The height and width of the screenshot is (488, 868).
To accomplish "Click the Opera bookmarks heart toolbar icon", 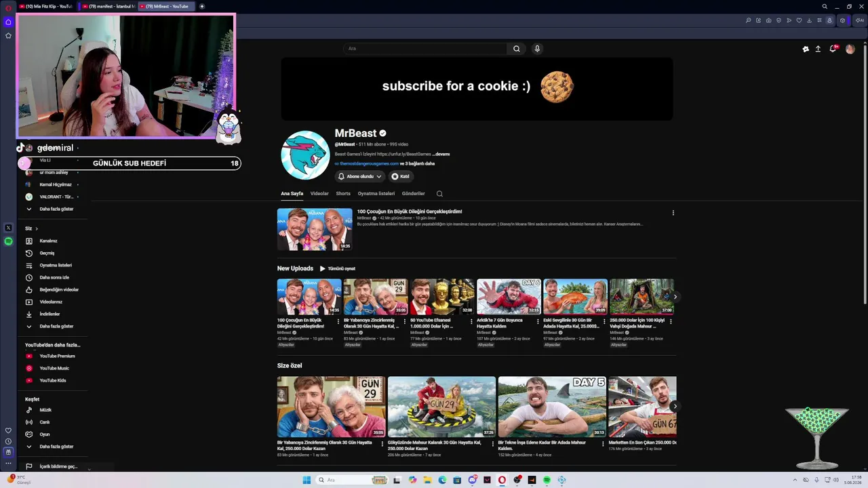I will (x=799, y=20).
